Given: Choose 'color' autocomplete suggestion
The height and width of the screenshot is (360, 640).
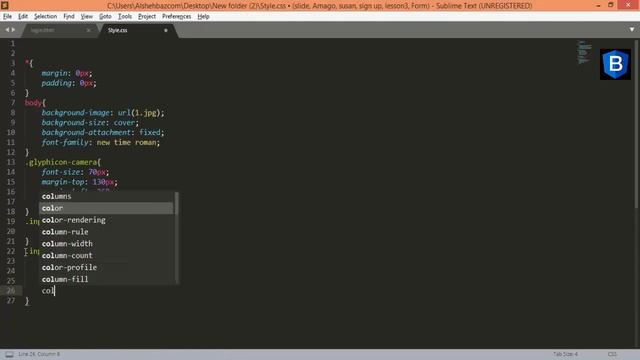Looking at the screenshot, I should pyautogui.click(x=106, y=208).
